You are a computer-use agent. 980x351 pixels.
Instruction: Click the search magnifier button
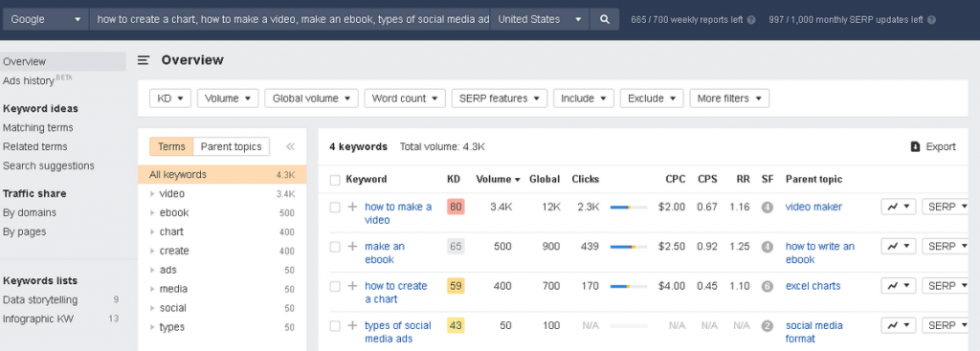pos(605,19)
